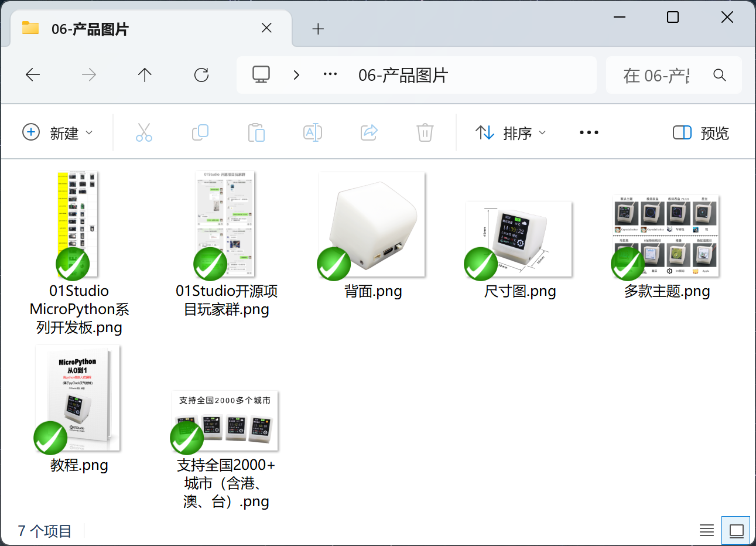
Task: Minimize the File Explorer window
Action: 620,17
